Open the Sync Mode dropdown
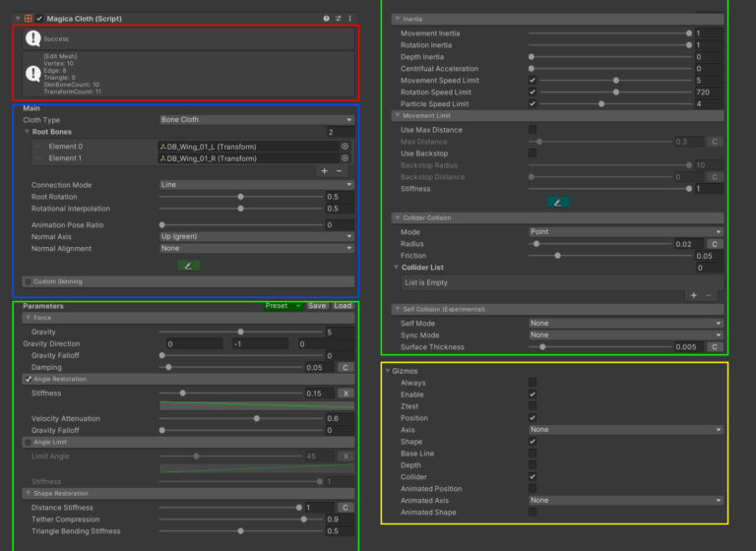 click(x=626, y=336)
